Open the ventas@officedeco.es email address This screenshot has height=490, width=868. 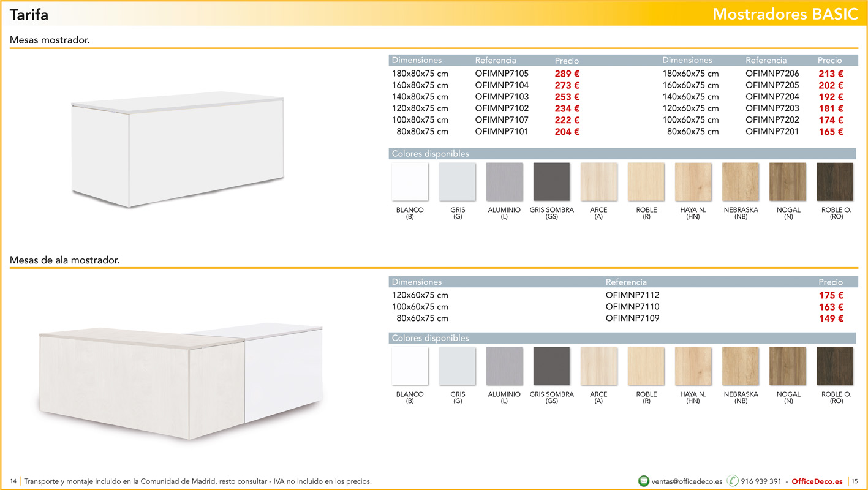[x=687, y=481]
